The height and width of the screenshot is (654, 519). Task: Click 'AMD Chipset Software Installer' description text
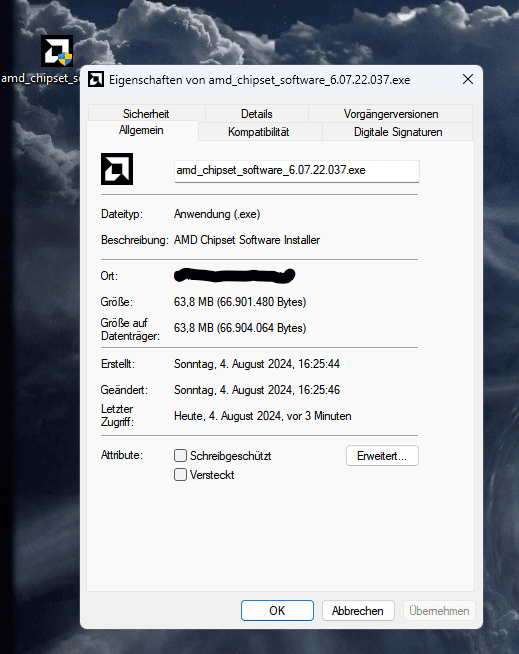tap(247, 240)
